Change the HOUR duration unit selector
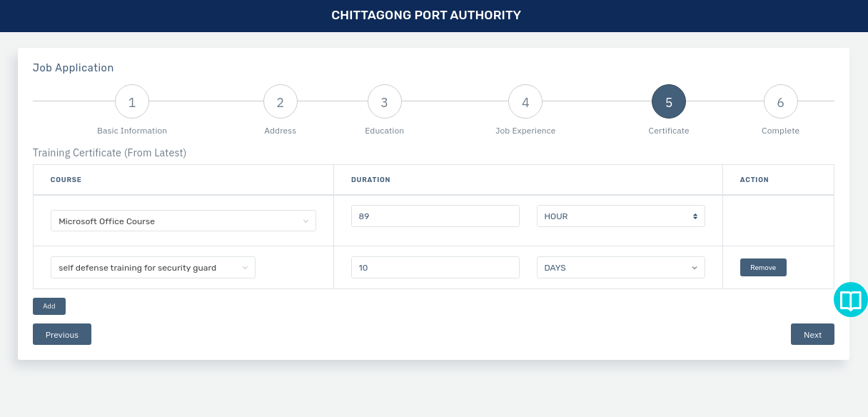 click(621, 216)
